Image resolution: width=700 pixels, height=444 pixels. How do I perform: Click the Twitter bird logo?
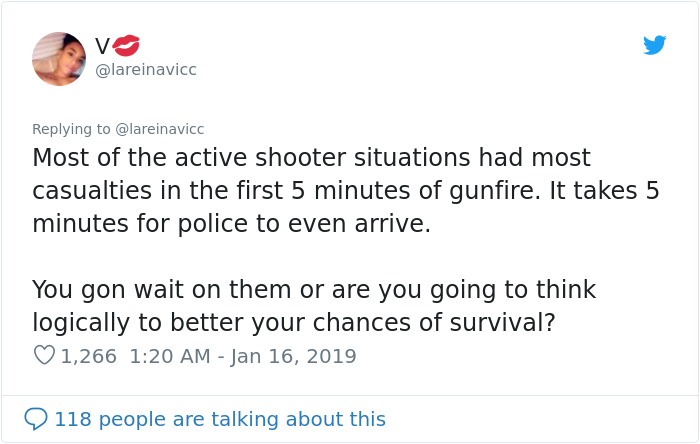tap(654, 45)
